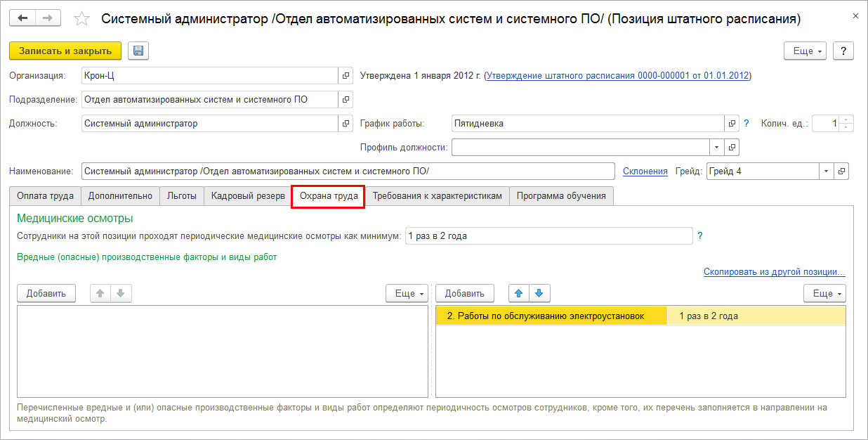Click into the Наименование field
Screen dimensions: 868x440
coord(348,172)
